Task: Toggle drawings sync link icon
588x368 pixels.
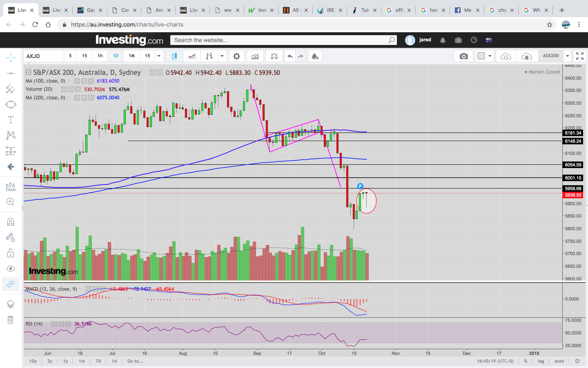Action: click(x=10, y=284)
